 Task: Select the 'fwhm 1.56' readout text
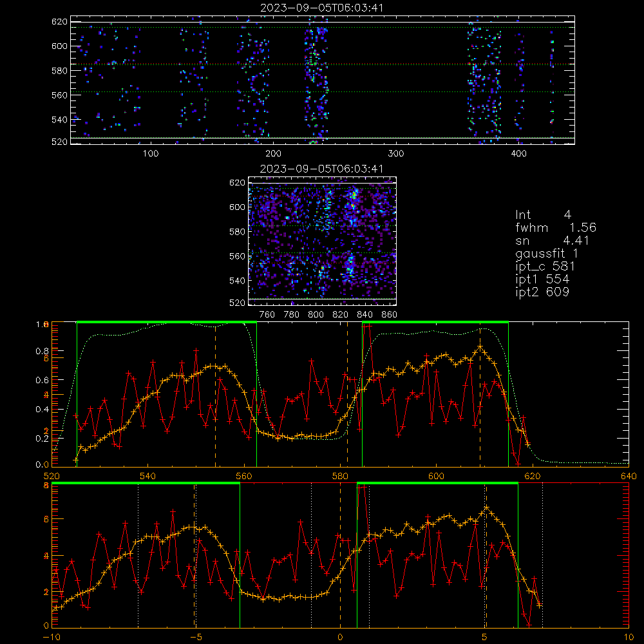(556, 227)
